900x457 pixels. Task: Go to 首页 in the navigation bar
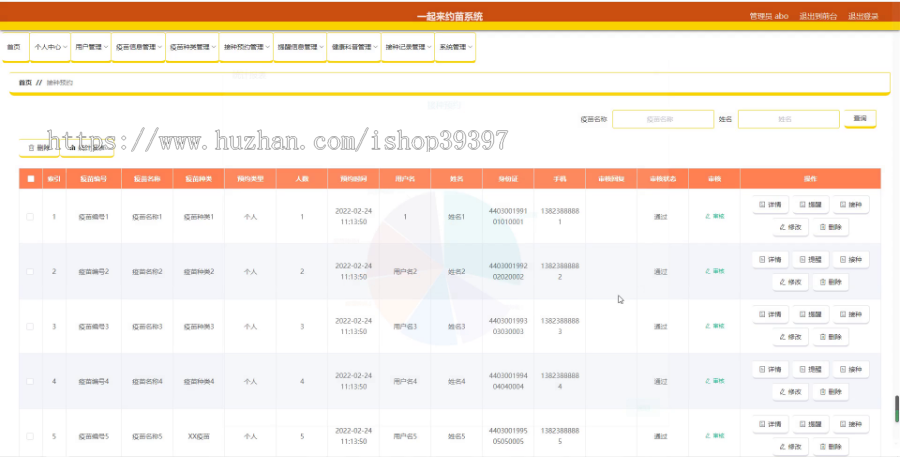point(14,47)
